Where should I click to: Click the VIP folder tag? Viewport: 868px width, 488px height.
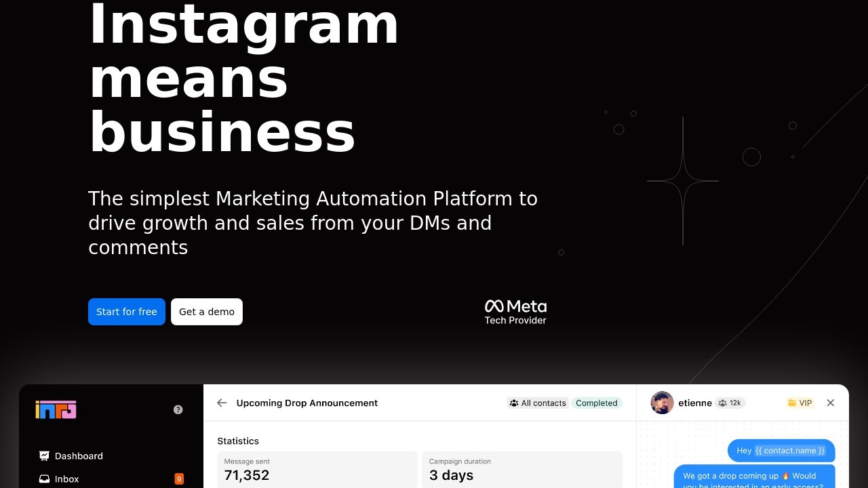tap(800, 403)
